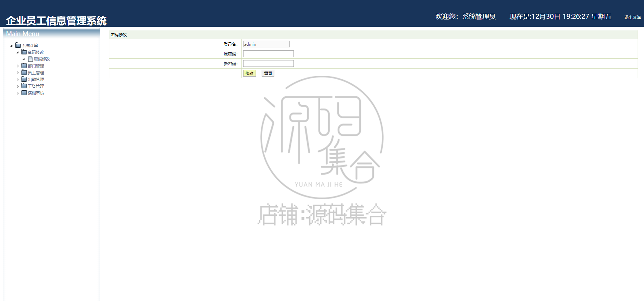This screenshot has height=303, width=644.
Task: Click the 新密码: label
Action: (231, 64)
